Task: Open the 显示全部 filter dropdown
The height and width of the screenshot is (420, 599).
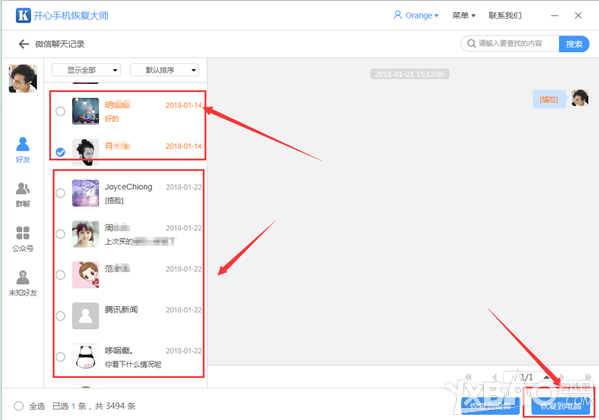Action: click(86, 70)
